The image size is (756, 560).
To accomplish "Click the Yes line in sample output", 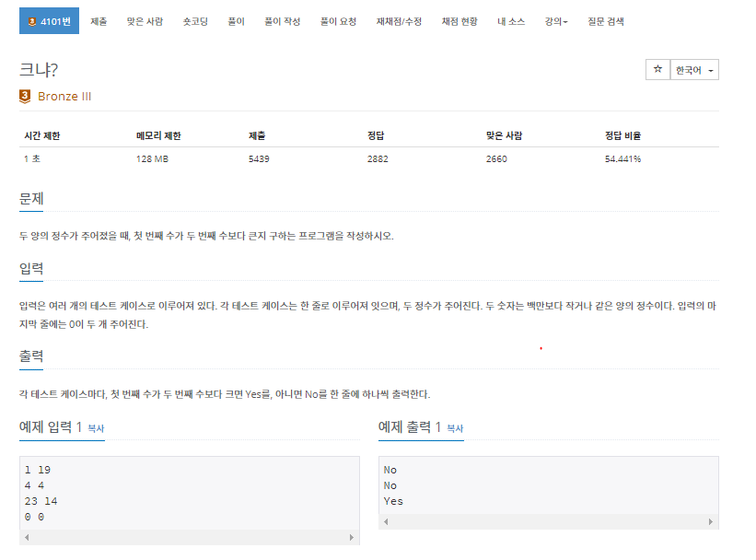I will (393, 501).
